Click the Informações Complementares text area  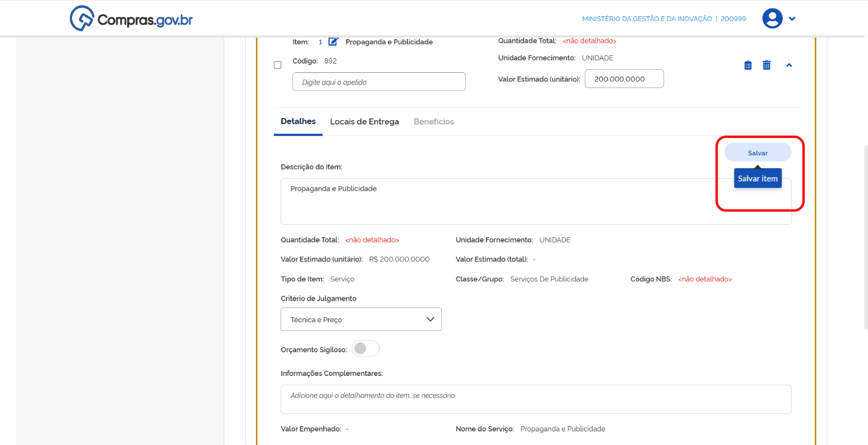coord(536,400)
